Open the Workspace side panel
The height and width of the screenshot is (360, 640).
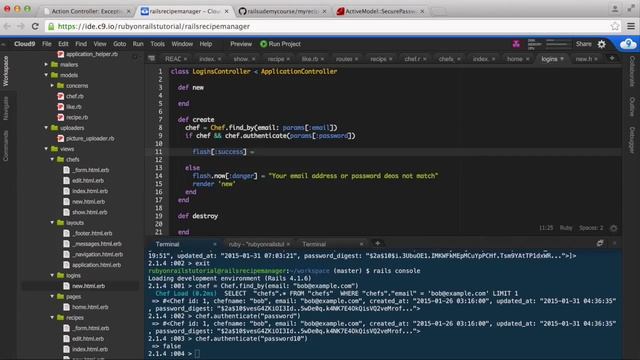coord(6,71)
